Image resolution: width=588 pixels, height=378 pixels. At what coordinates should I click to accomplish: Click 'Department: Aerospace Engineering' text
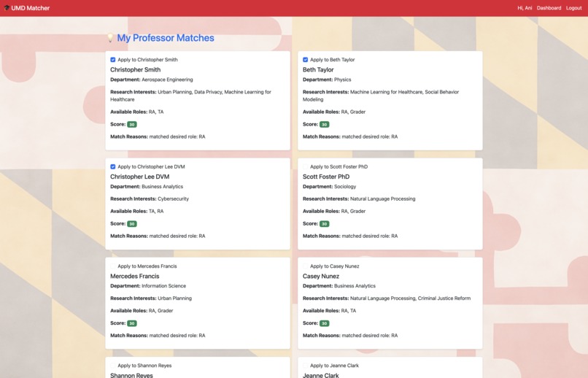click(152, 80)
